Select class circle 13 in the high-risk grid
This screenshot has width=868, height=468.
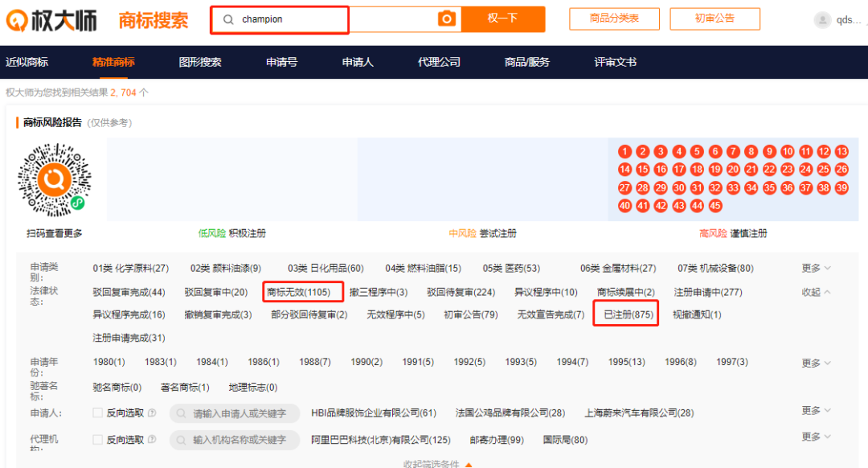842,152
